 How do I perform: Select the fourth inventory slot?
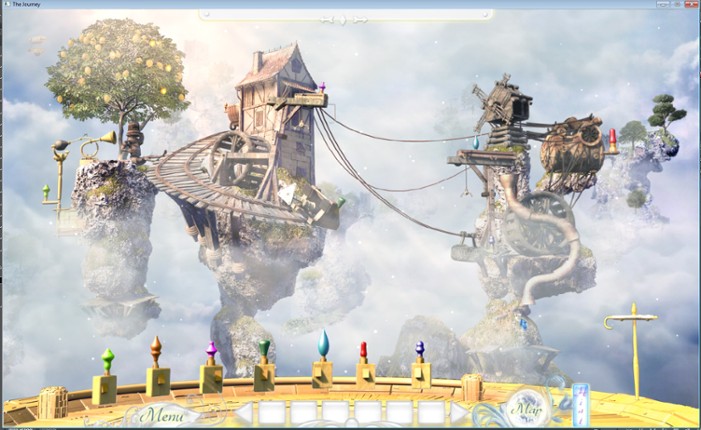click(x=368, y=412)
